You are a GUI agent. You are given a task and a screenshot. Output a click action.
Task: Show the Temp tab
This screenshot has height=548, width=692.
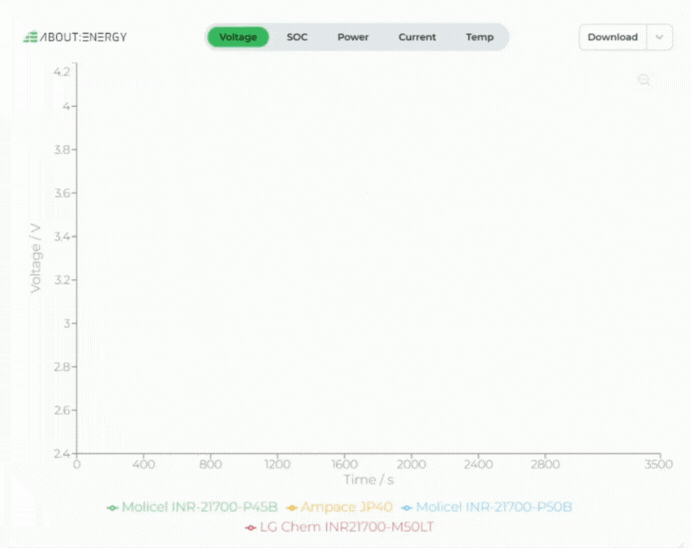[x=480, y=37]
